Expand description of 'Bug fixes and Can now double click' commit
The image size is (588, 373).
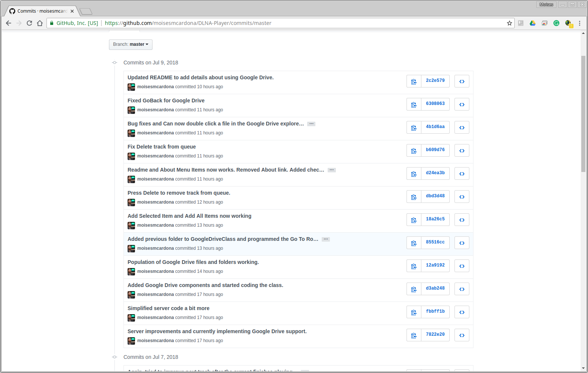point(311,124)
